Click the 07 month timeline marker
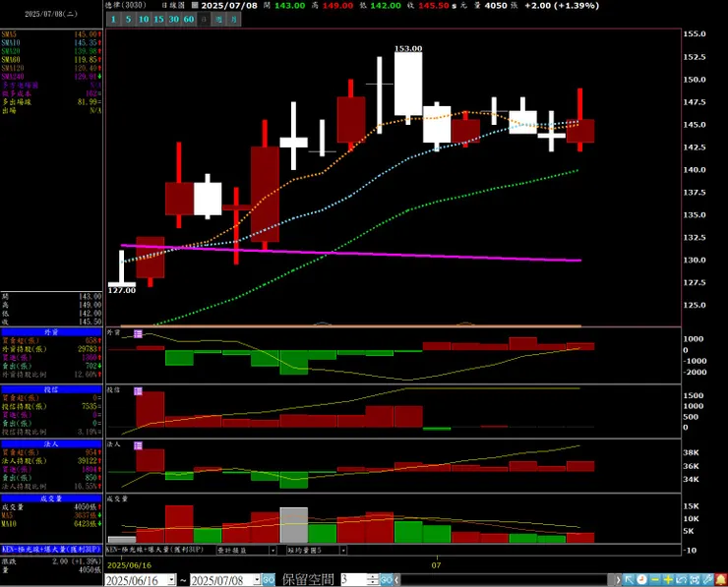 (x=436, y=565)
